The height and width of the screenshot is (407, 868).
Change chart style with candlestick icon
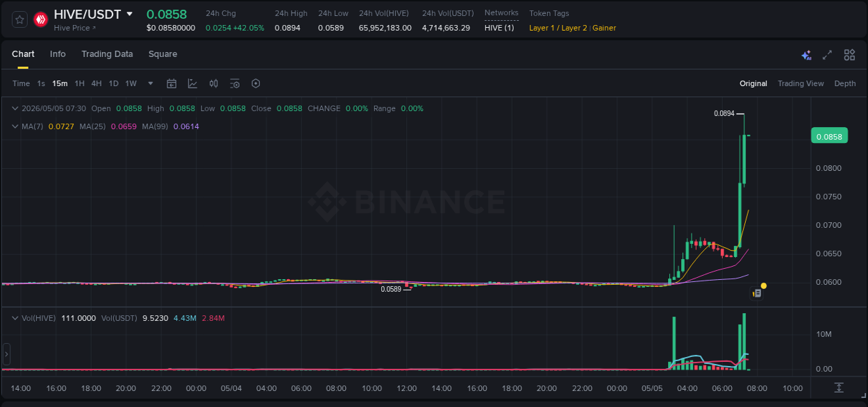pyautogui.click(x=214, y=83)
